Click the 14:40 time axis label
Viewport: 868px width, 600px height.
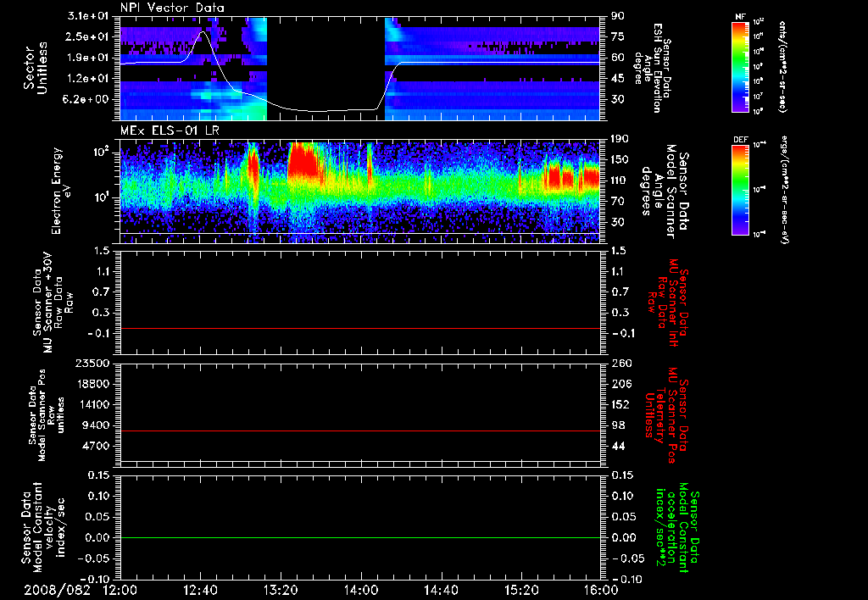coord(441,590)
